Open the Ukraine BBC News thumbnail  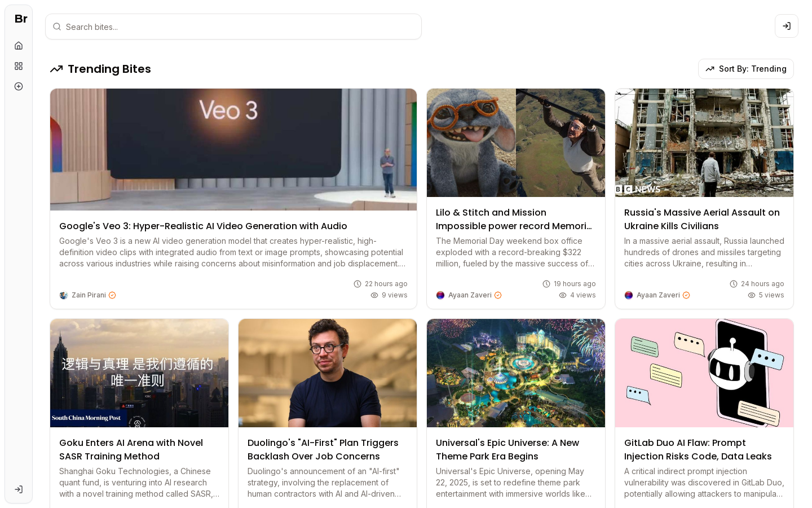coord(704,143)
